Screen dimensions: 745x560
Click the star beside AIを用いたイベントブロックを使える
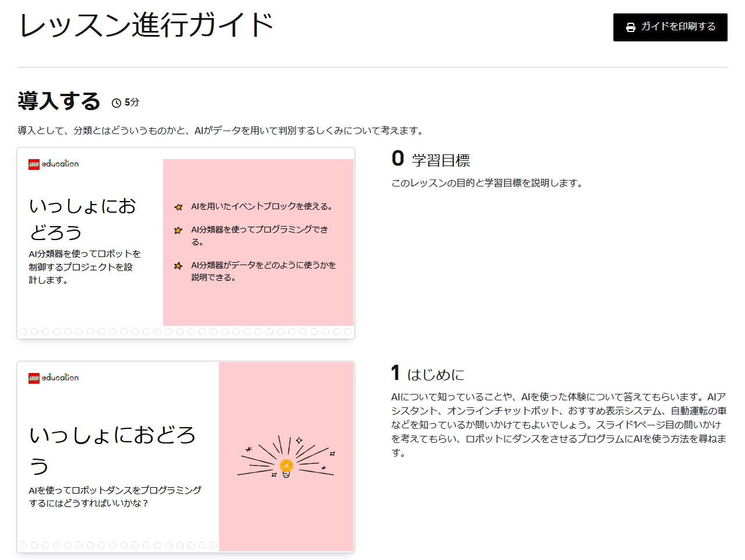pyautogui.click(x=178, y=207)
